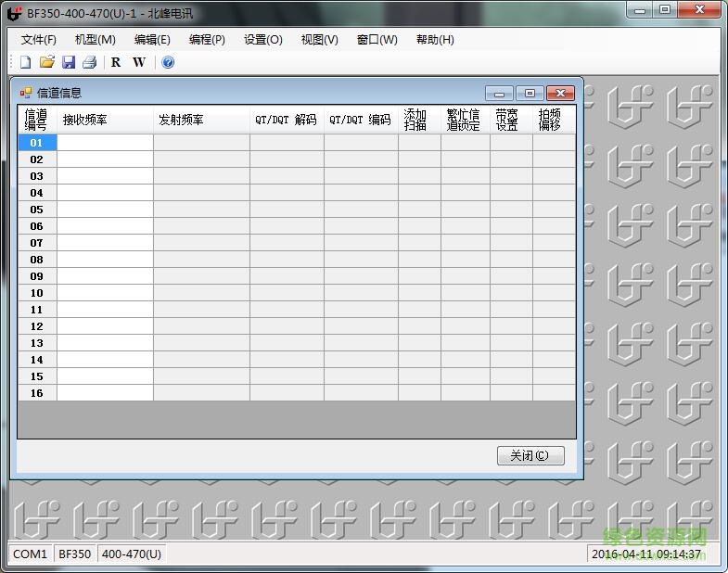Maximize the 信道信息 child window
Image resolution: width=728 pixels, height=573 pixels.
point(530,94)
